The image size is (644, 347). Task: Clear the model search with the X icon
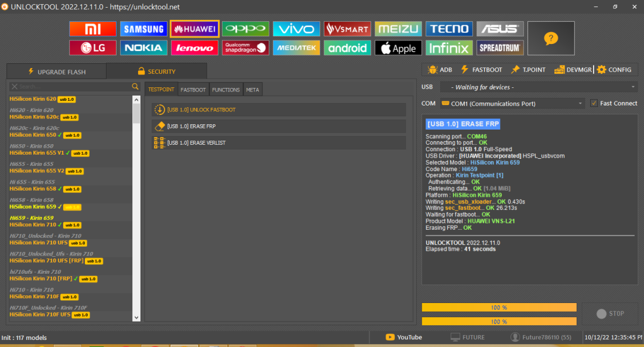tap(15, 86)
